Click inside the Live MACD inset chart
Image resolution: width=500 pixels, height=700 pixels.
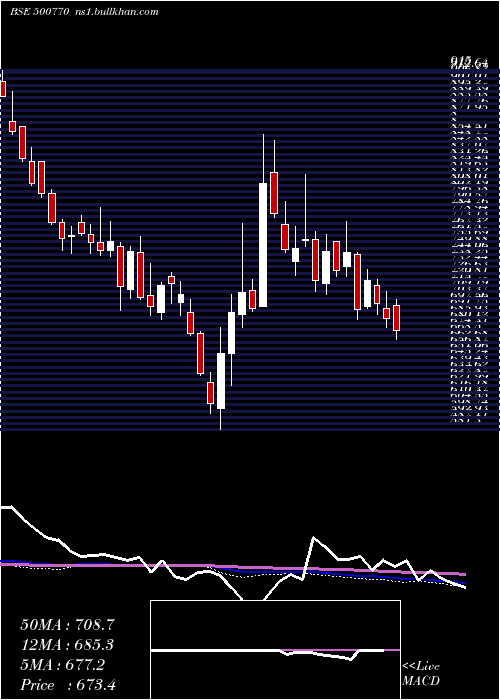(x=275, y=650)
